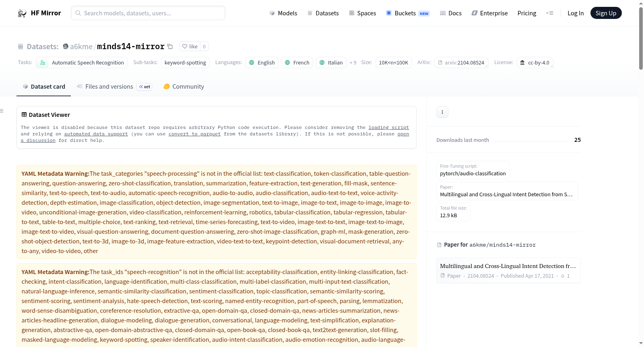Click the Enterprise nav icon
The height and width of the screenshot is (347, 644).
(475, 13)
